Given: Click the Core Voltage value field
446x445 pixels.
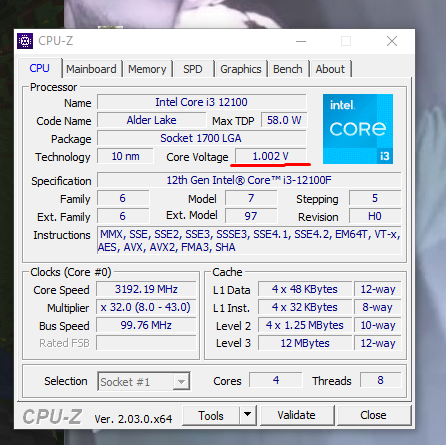Looking at the screenshot, I should point(271,156).
